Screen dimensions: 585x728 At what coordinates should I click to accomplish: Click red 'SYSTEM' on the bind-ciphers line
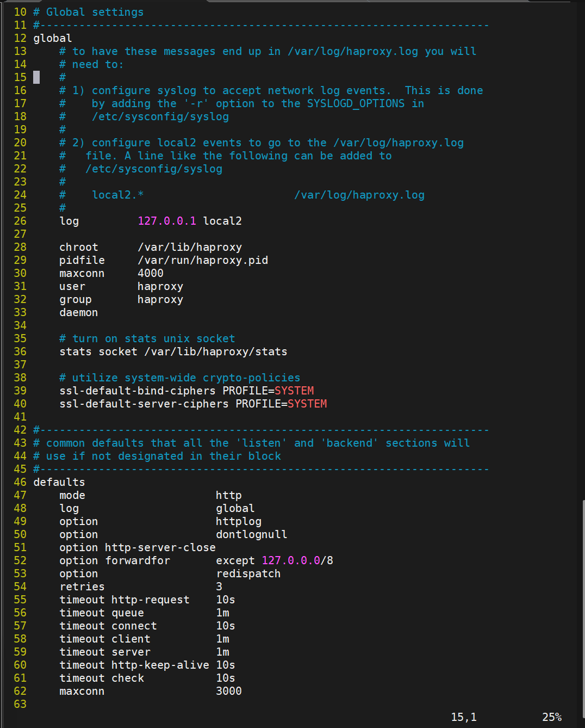[x=294, y=391]
